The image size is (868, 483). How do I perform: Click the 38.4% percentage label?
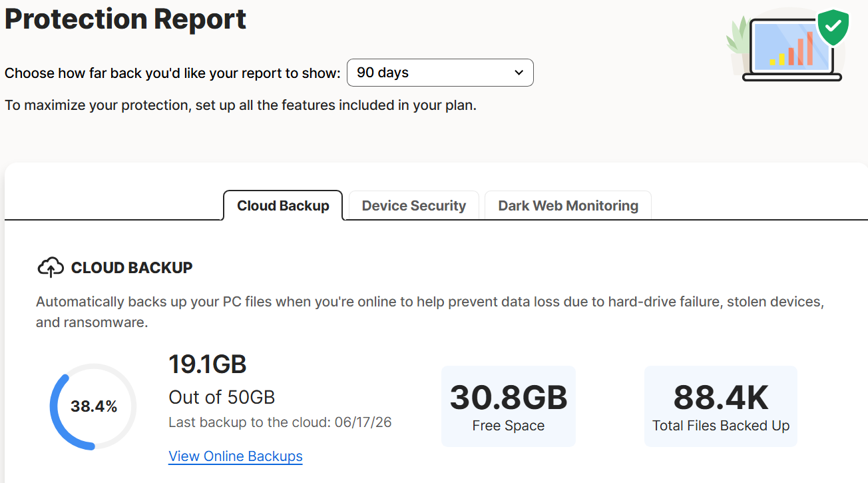click(94, 406)
